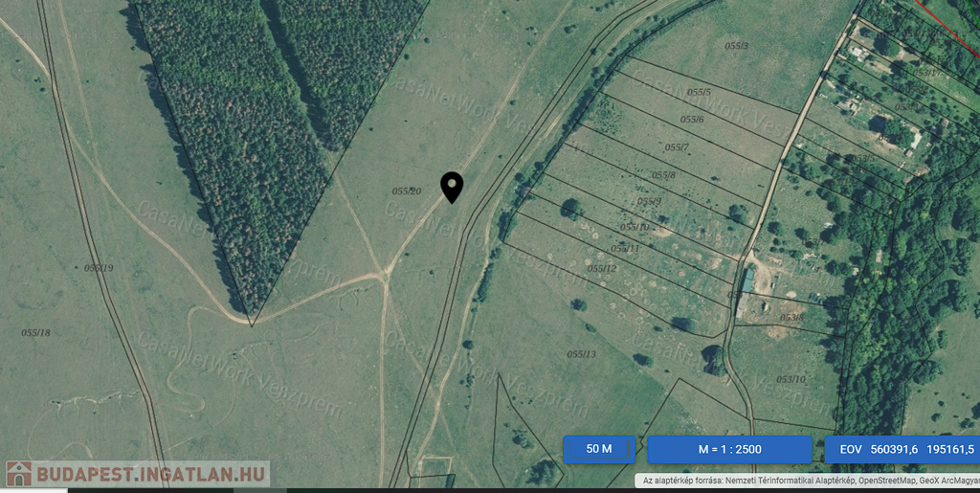Click the black location pin marker

452,186
